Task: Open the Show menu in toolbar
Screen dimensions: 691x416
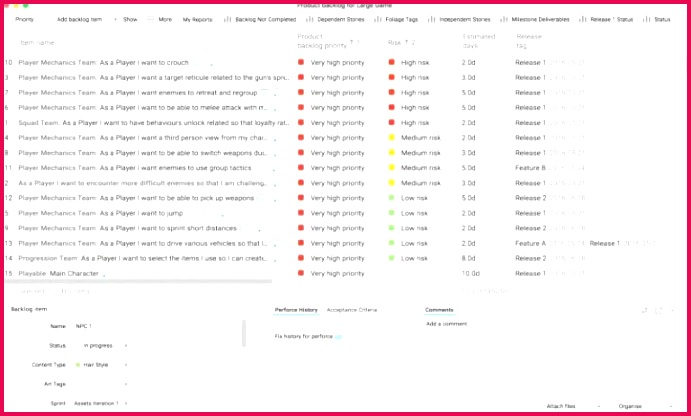Action: [130, 19]
